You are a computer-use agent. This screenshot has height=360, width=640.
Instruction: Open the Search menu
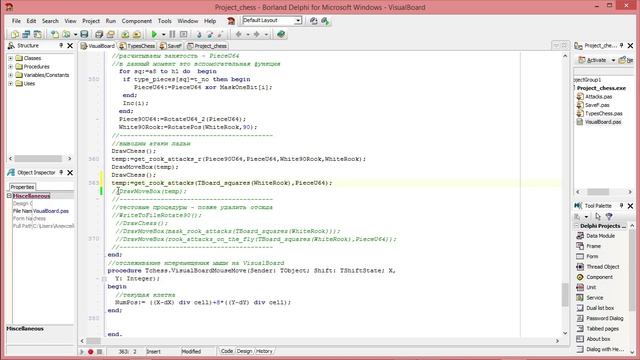tap(50, 21)
